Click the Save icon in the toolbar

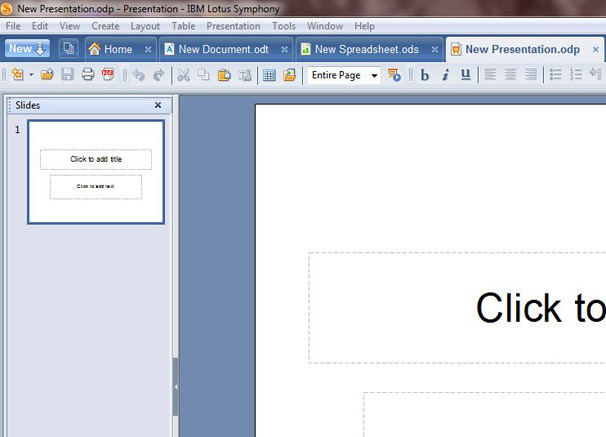point(68,75)
